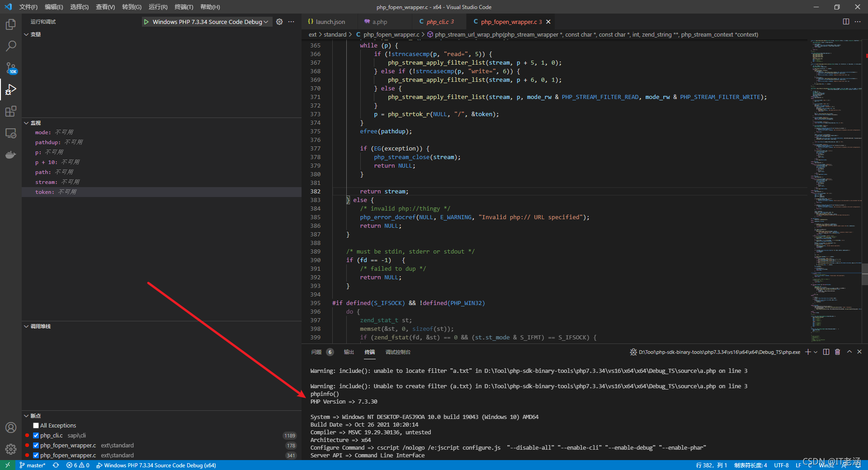The width and height of the screenshot is (868, 470).
Task: Open the debug configuration dropdown
Action: pos(210,22)
